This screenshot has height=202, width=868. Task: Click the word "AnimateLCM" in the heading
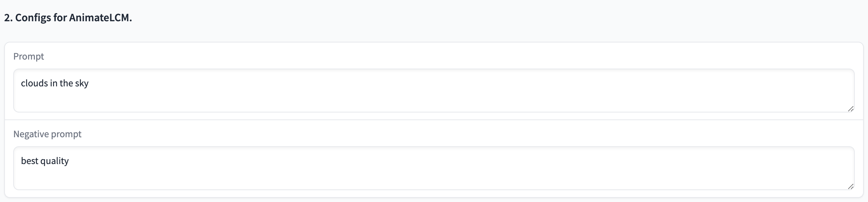[x=99, y=18]
